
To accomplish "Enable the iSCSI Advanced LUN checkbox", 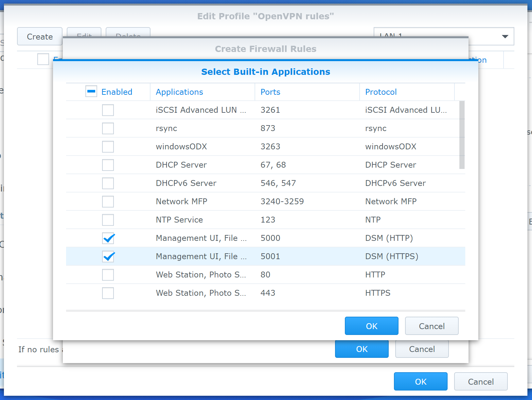I will [108, 110].
